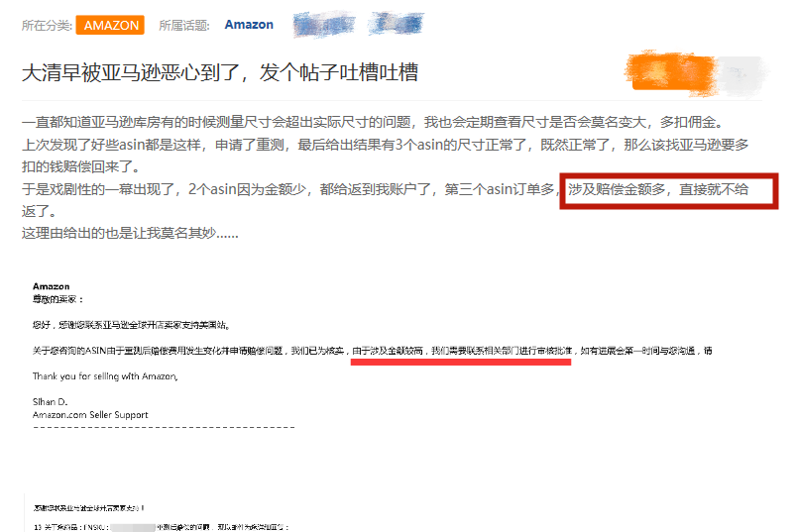The width and height of the screenshot is (797, 532).
Task: Click the blurred orange button beside the title
Action: (x=672, y=73)
